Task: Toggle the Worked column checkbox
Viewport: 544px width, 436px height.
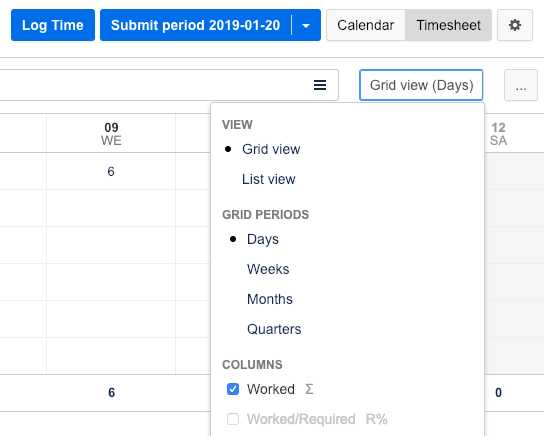Action: click(x=233, y=389)
